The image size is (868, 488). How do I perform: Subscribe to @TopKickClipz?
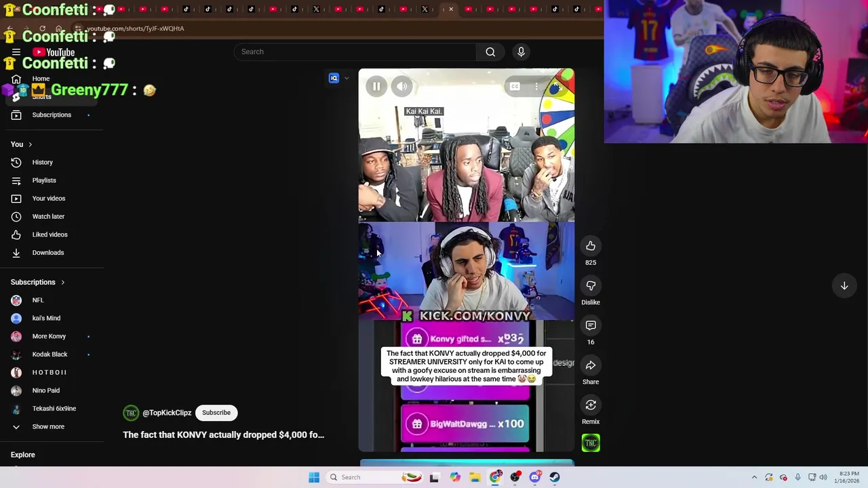[216, 413]
